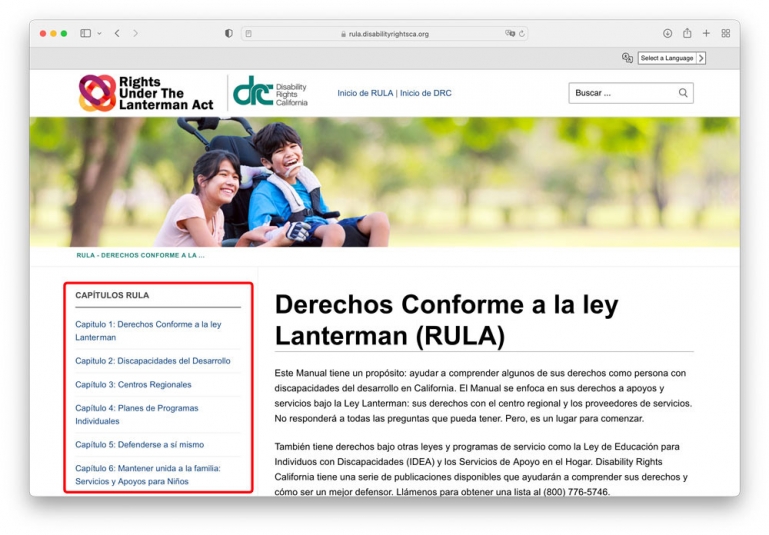Click the phone number (800) 776-5746
The image size is (769, 535).
tap(575, 492)
